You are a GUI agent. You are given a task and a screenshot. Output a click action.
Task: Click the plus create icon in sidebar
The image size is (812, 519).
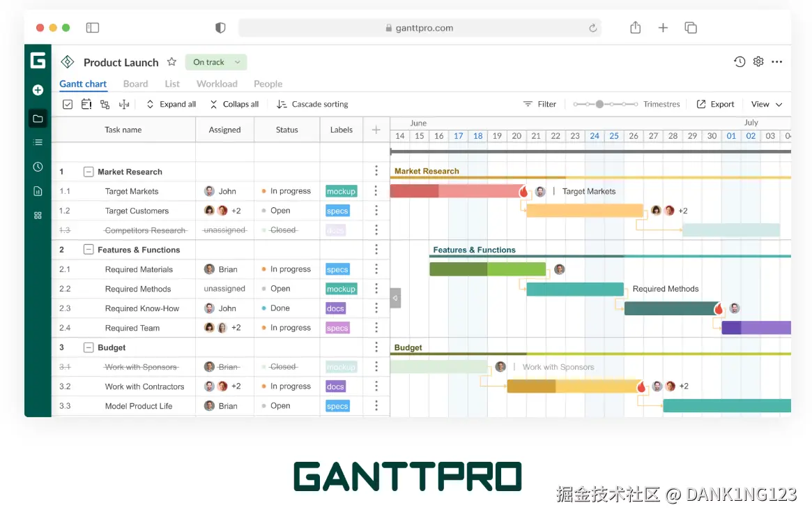[38, 90]
